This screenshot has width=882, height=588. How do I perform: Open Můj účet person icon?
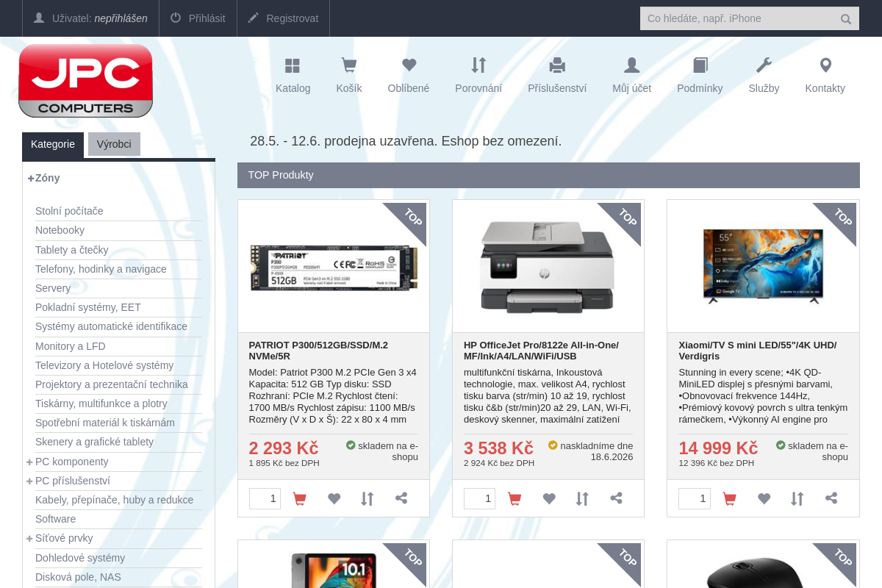click(x=631, y=65)
